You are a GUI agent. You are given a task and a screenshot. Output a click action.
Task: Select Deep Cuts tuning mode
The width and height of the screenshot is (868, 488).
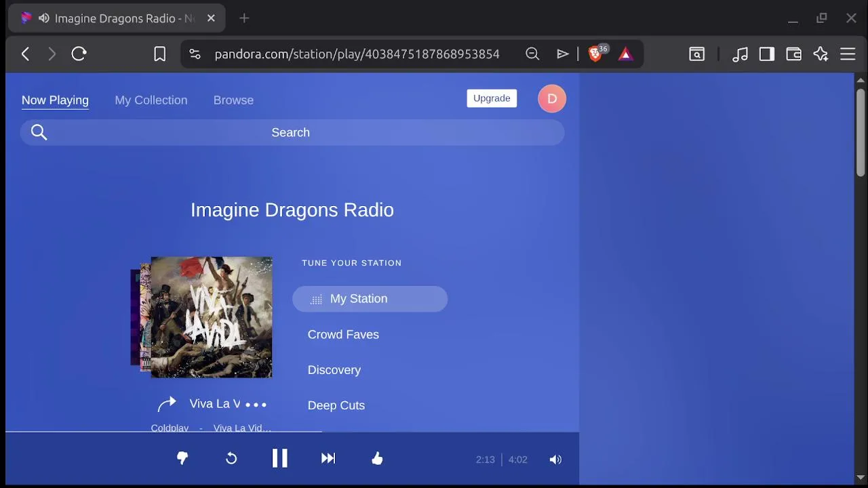336,405
